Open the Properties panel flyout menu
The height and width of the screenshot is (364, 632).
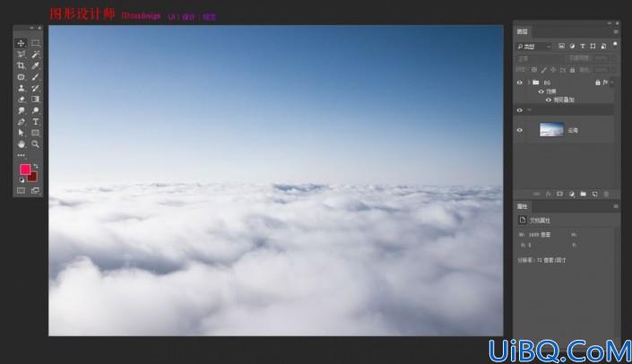pos(616,206)
